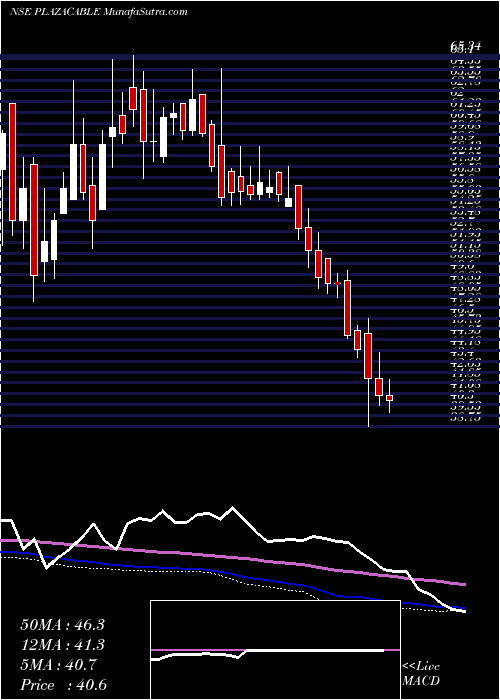Image resolution: width=500 pixels, height=700 pixels.
Task: Click the 12MA : 41.3 label
Action: (x=62, y=645)
